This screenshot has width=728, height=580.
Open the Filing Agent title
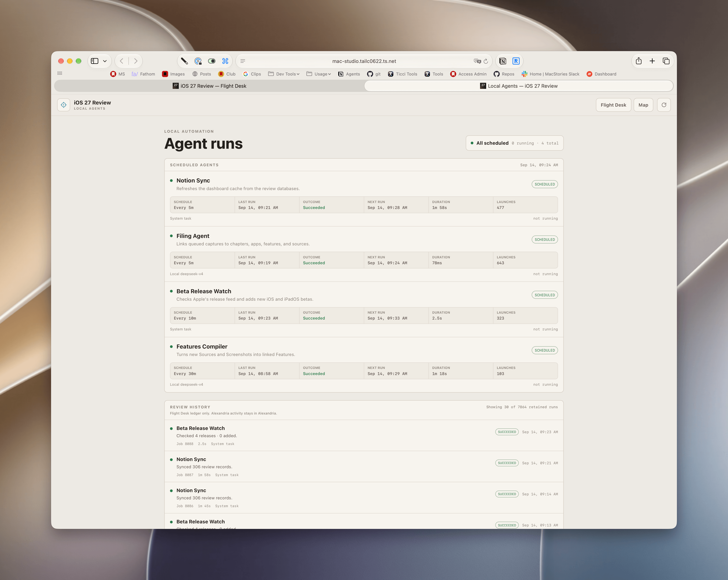[x=193, y=236]
